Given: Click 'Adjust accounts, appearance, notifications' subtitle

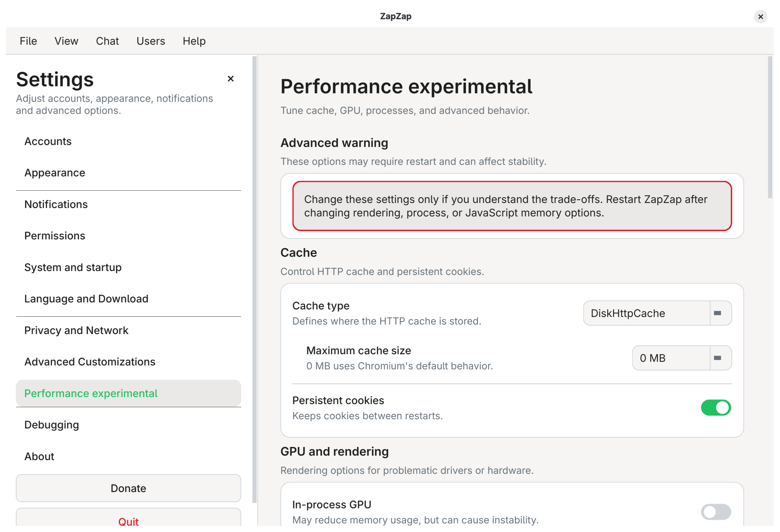Looking at the screenshot, I should click(115, 104).
